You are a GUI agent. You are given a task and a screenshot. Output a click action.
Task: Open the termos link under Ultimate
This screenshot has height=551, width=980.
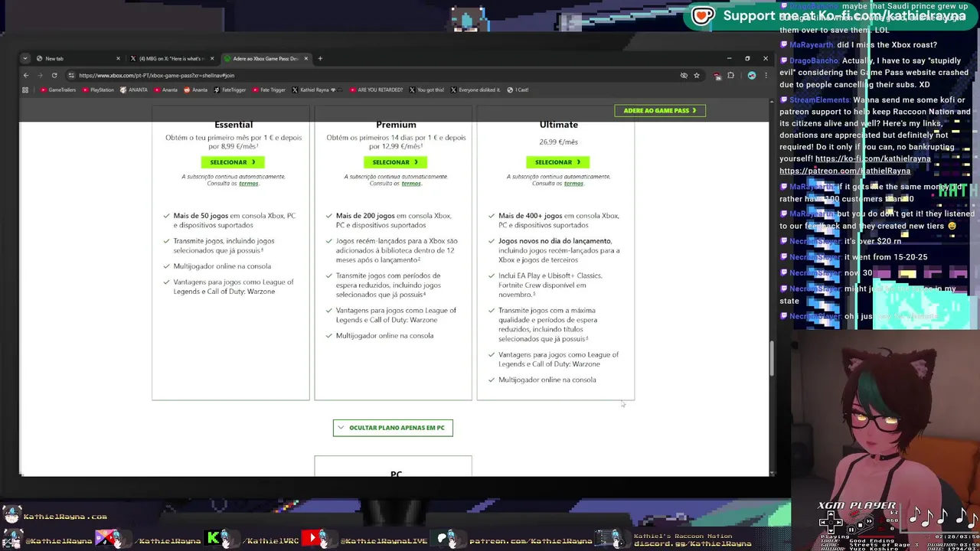click(573, 184)
